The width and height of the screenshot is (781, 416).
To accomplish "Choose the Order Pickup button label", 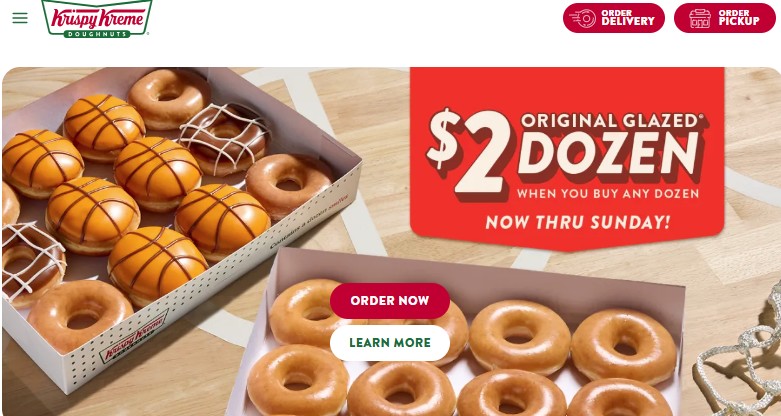I will click(739, 18).
